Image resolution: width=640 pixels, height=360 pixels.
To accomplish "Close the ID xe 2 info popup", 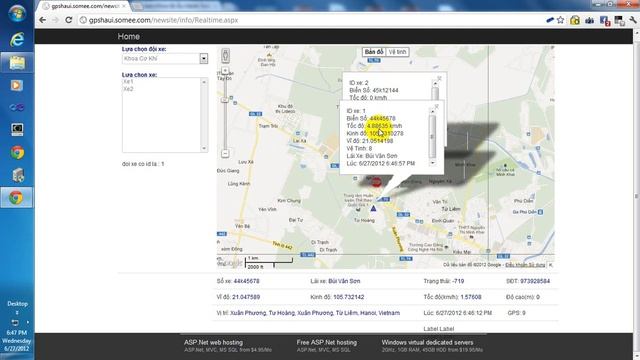I will tap(439, 78).
